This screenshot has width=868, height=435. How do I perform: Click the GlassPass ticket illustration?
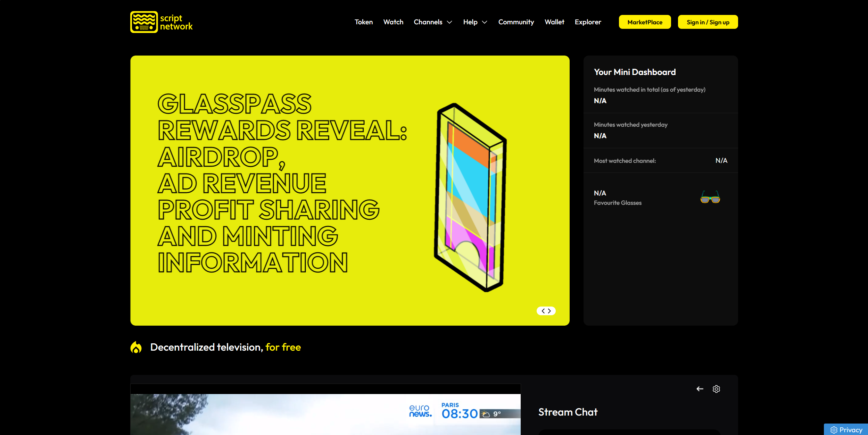(x=470, y=197)
